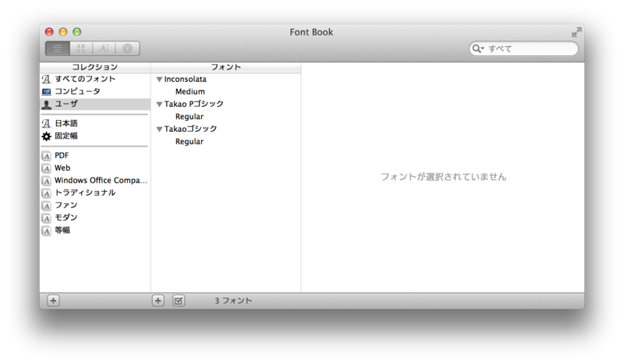Click the 固定幅 gear icon
624x364 pixels.
(47, 136)
